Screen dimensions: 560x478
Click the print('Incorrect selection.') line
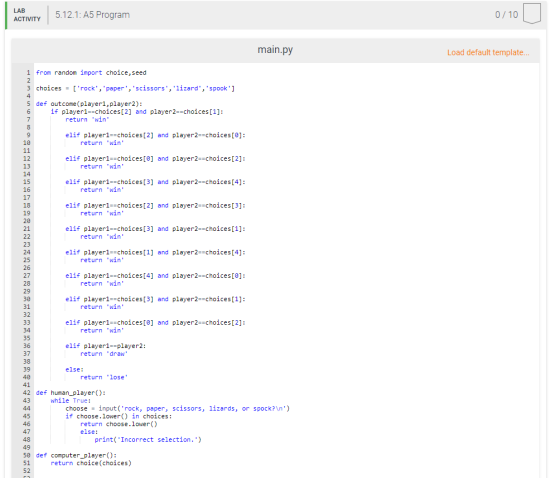click(x=148, y=440)
